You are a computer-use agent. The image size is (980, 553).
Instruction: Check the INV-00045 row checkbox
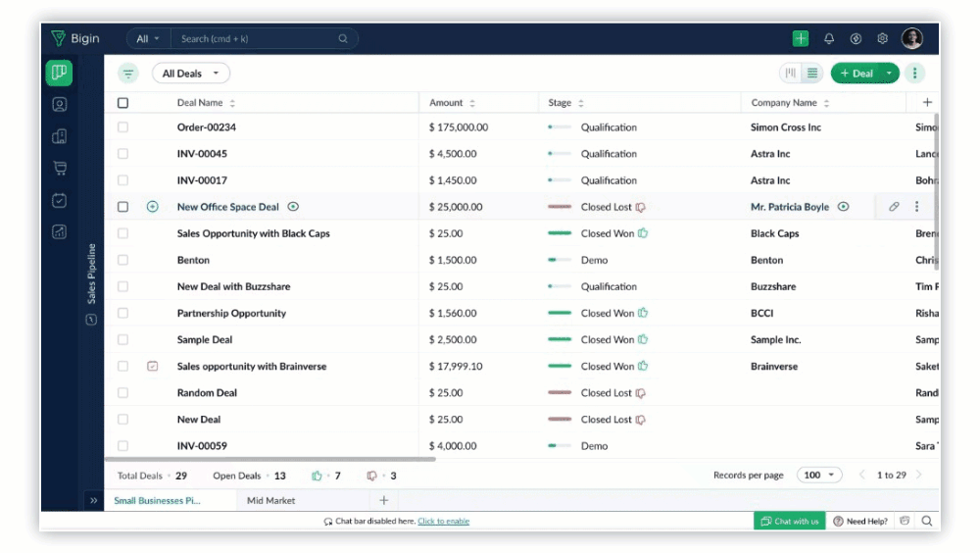pos(123,153)
